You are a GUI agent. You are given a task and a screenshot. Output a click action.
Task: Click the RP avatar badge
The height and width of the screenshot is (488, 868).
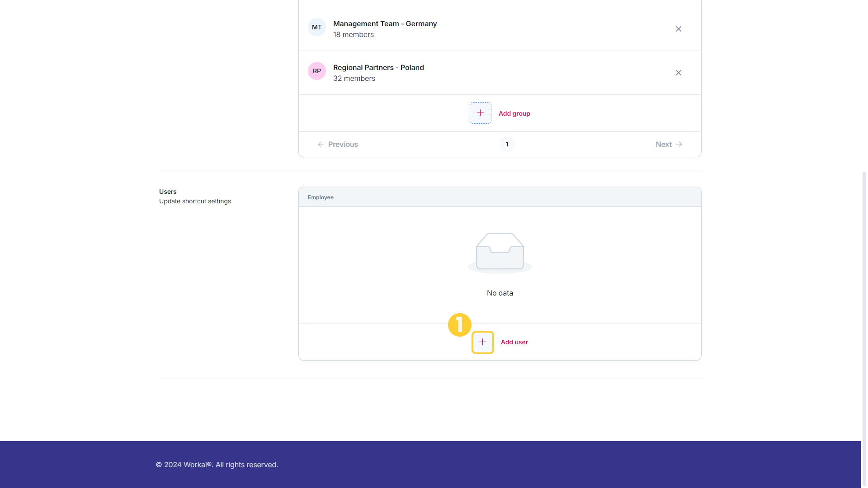317,71
